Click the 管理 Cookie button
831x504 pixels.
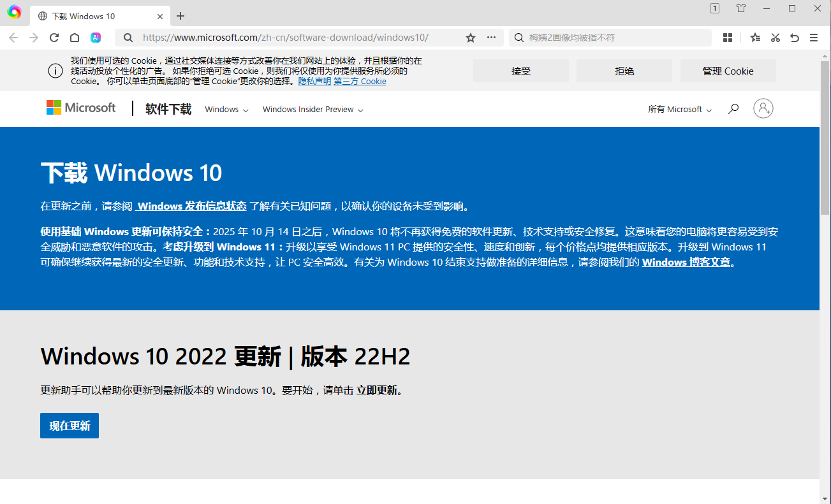click(x=728, y=71)
